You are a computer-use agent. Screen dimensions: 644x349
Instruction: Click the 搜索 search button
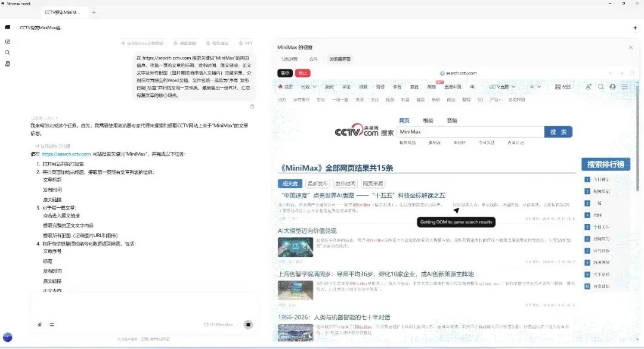558,132
